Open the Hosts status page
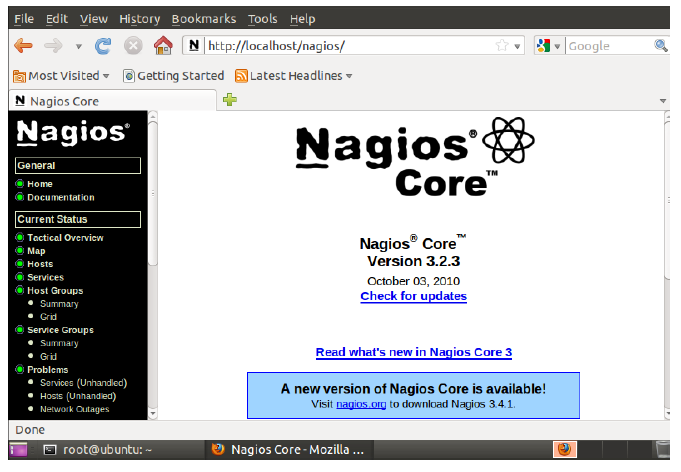This screenshot has width=681, height=472. [40, 264]
